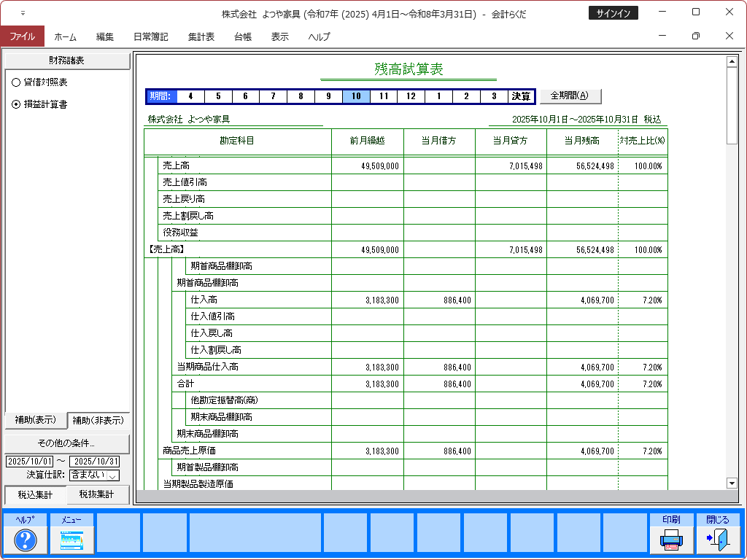
Task: Select the income statement (損益計算書) radio button
Action: pyautogui.click(x=16, y=104)
